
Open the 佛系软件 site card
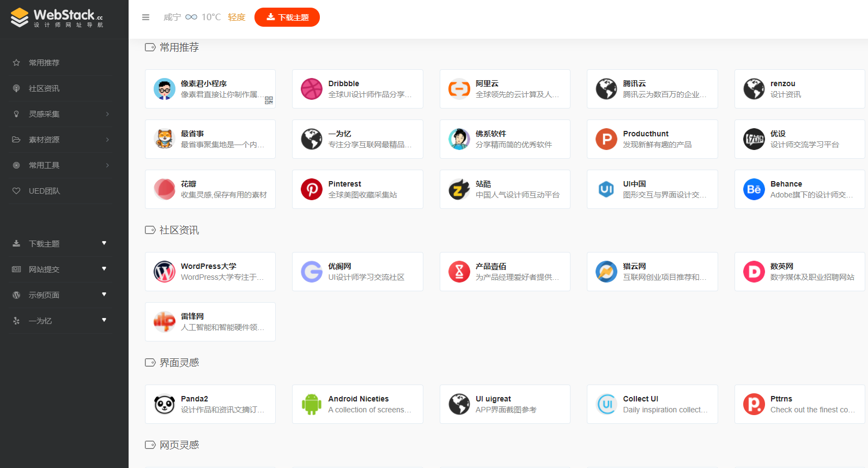(x=505, y=139)
